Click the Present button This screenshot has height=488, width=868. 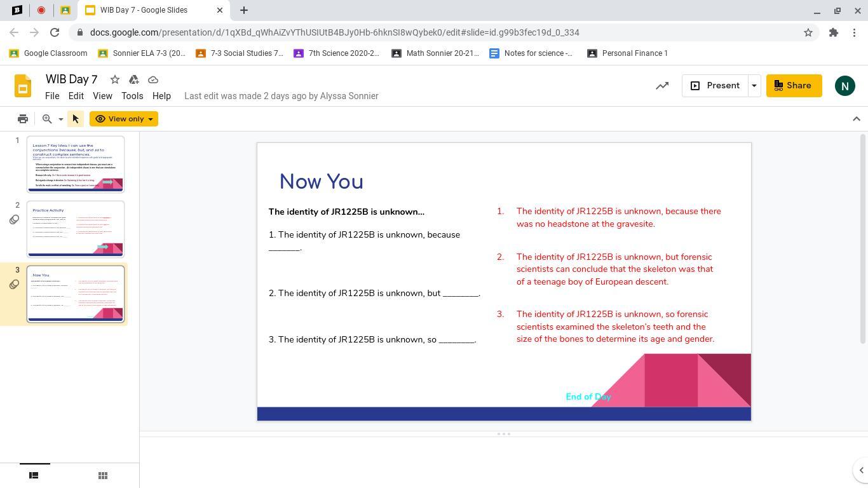(x=715, y=86)
